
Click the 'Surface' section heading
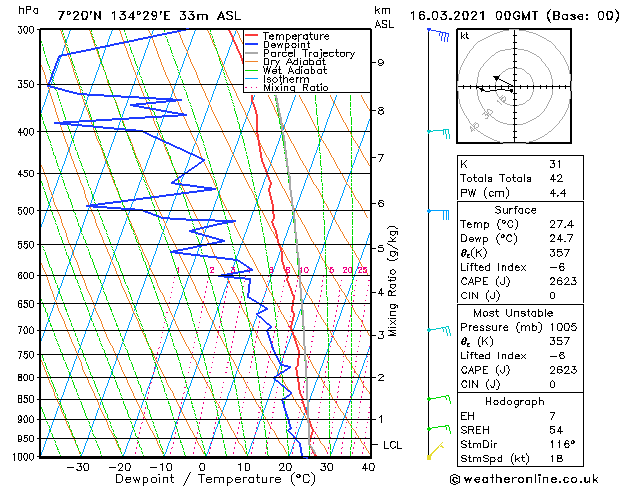[515, 210]
